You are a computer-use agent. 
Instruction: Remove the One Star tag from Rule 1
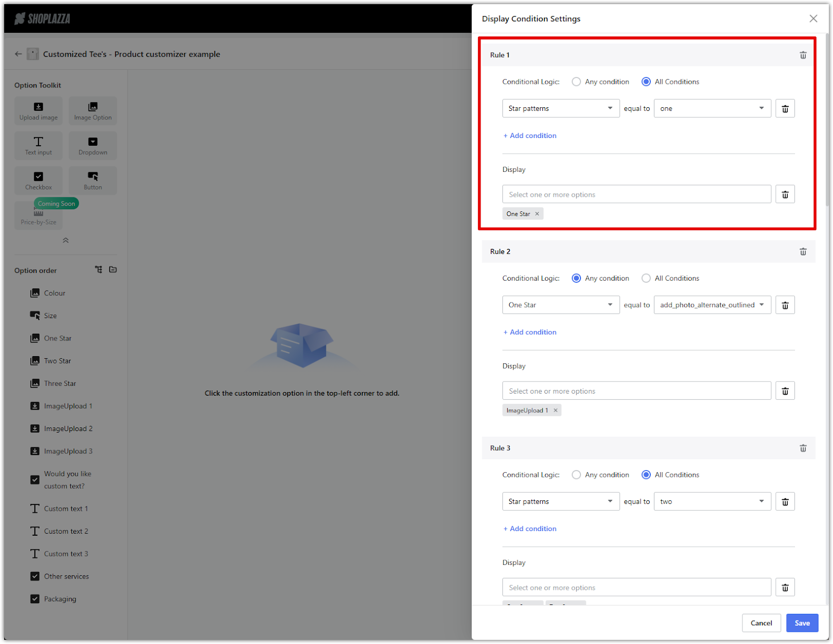[x=537, y=214]
